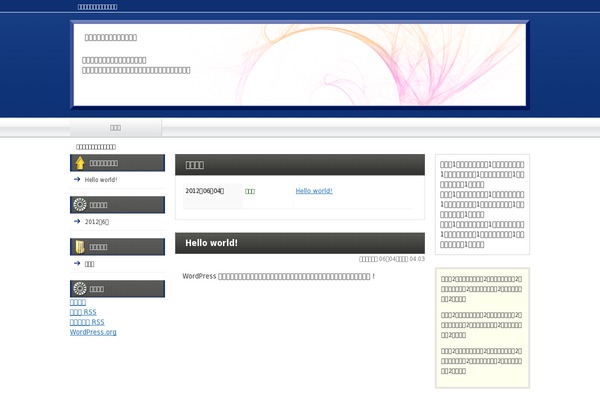Click the 2012 06 04 date cell in the table
This screenshot has width=600, height=400.
pyautogui.click(x=213, y=196)
